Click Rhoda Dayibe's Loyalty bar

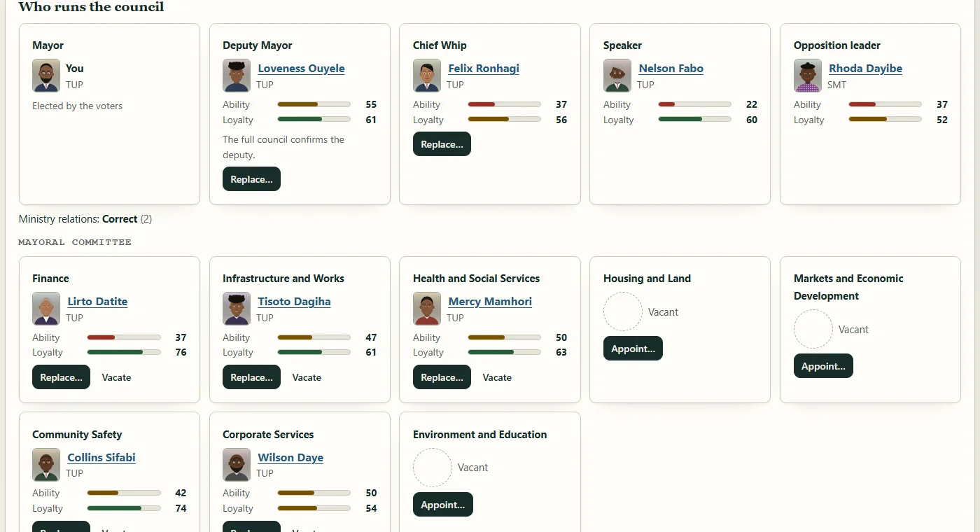[x=885, y=120]
